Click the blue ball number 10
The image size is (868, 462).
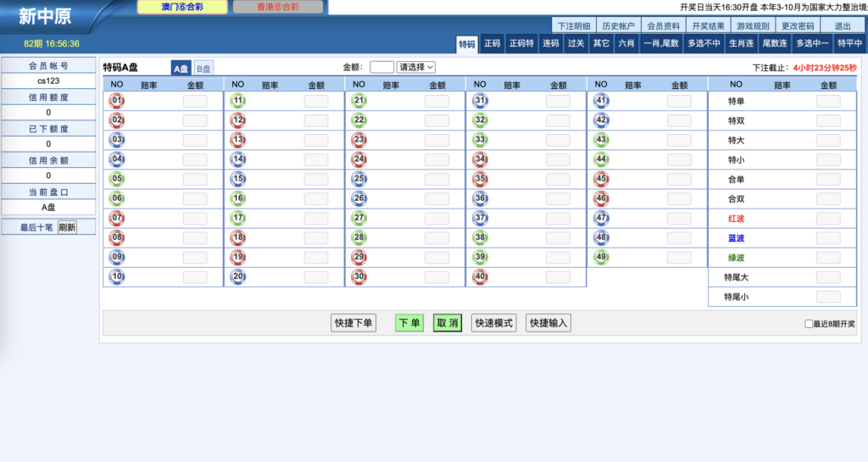click(x=117, y=276)
